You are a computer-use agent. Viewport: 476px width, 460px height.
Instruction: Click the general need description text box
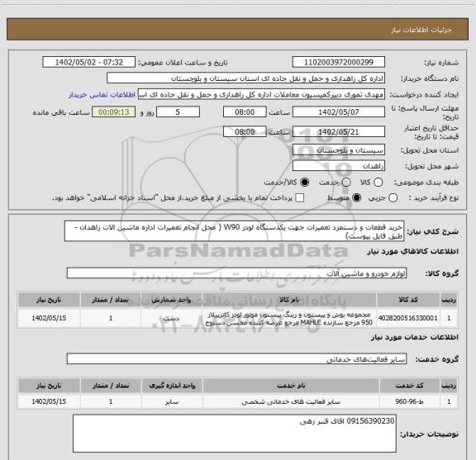click(234, 231)
